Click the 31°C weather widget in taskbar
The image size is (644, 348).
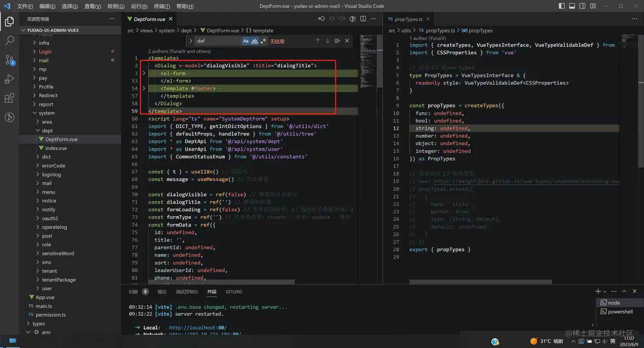point(546,341)
